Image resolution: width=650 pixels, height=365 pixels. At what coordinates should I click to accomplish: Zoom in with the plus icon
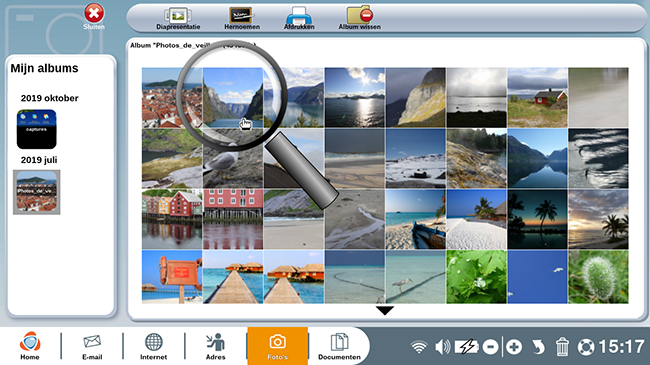tap(514, 347)
